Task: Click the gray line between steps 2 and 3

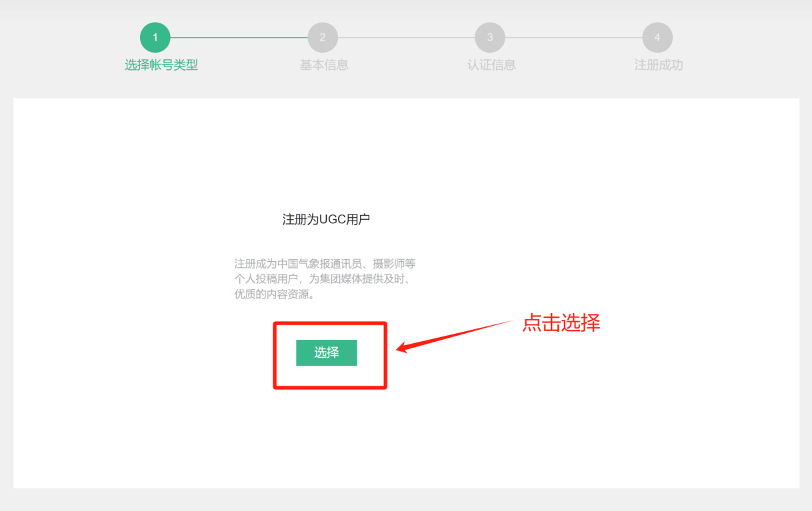Action: pyautogui.click(x=406, y=37)
